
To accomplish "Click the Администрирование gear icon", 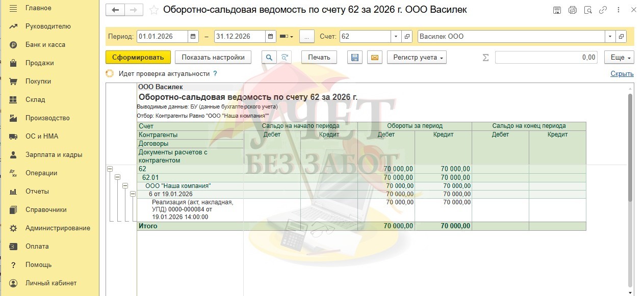I will [13, 228].
